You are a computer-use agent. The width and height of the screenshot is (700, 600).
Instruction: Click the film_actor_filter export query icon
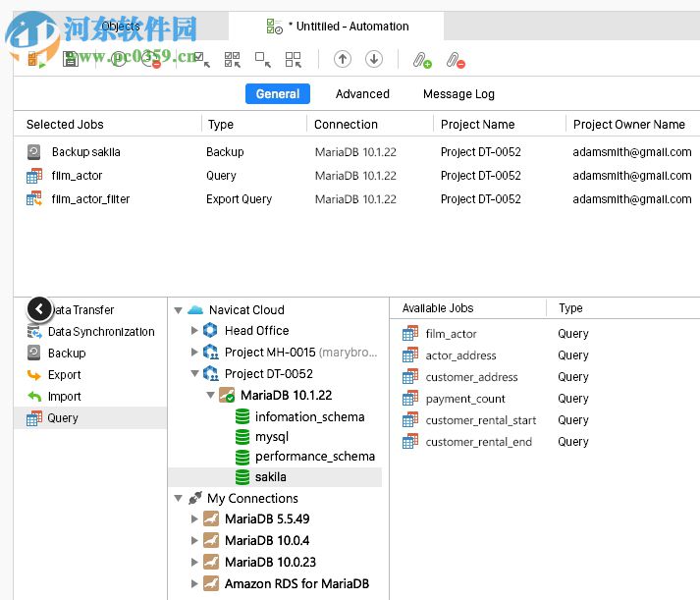(34, 199)
